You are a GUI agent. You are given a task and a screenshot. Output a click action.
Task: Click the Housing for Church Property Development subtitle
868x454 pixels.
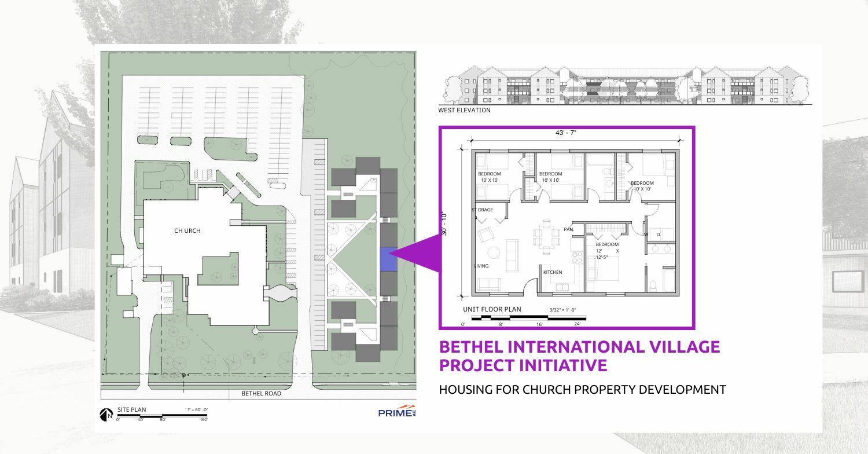[582, 390]
